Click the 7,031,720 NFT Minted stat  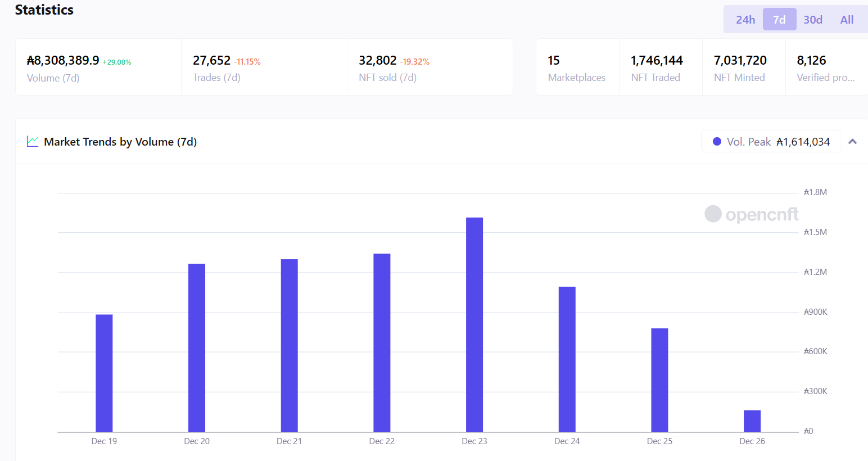click(744, 67)
